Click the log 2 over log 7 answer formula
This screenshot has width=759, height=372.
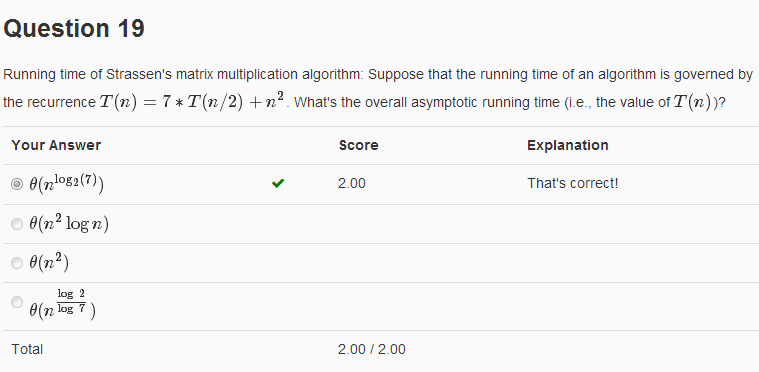coord(62,304)
